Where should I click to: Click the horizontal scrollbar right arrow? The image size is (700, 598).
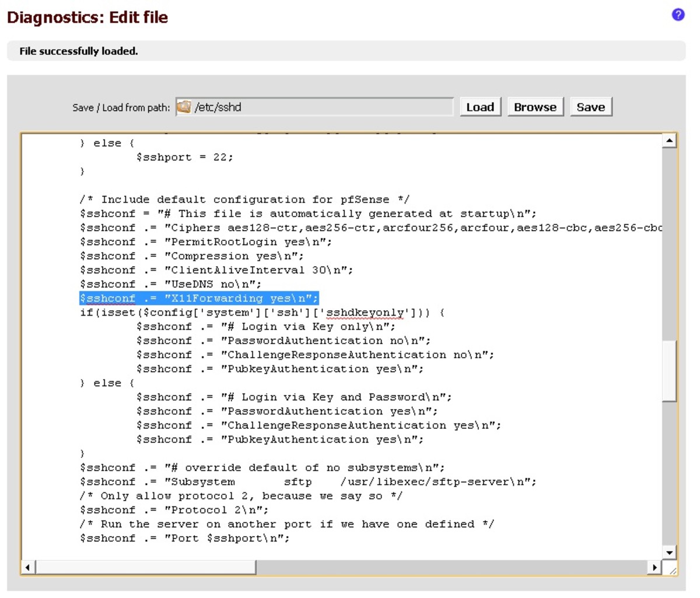pyautogui.click(x=654, y=567)
